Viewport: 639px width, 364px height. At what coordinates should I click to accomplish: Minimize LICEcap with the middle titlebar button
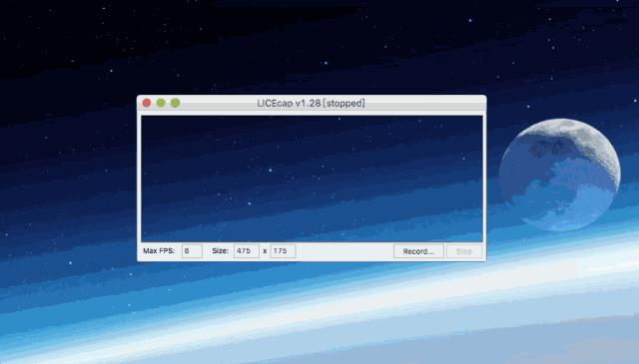(161, 103)
